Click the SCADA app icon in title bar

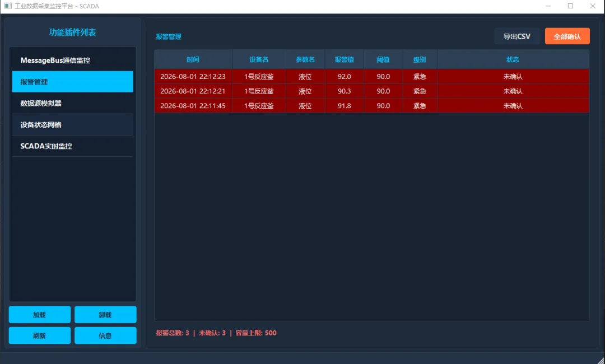point(8,6)
